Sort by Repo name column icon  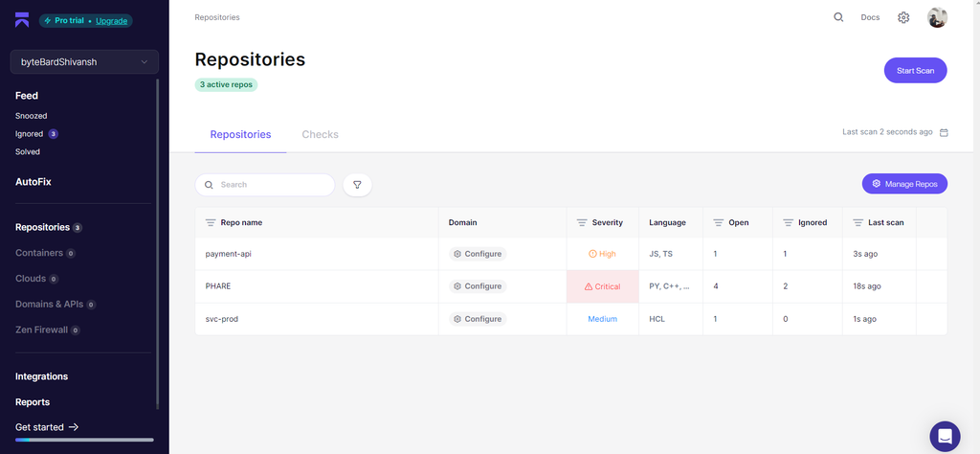211,222
